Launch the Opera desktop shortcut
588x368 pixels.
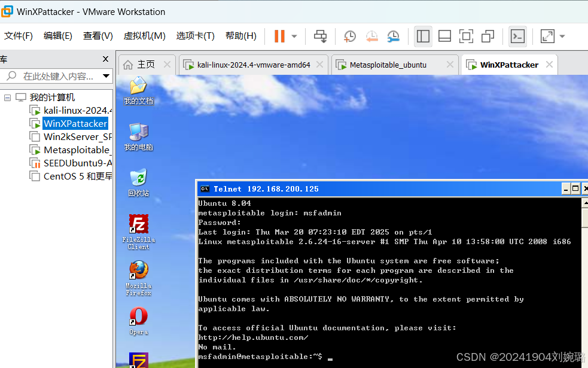(138, 321)
